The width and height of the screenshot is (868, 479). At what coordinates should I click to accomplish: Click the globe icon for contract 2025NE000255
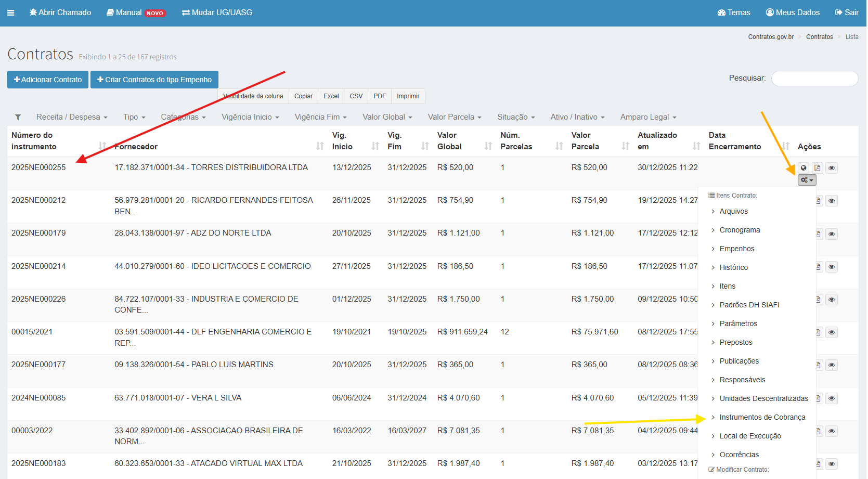(x=804, y=168)
